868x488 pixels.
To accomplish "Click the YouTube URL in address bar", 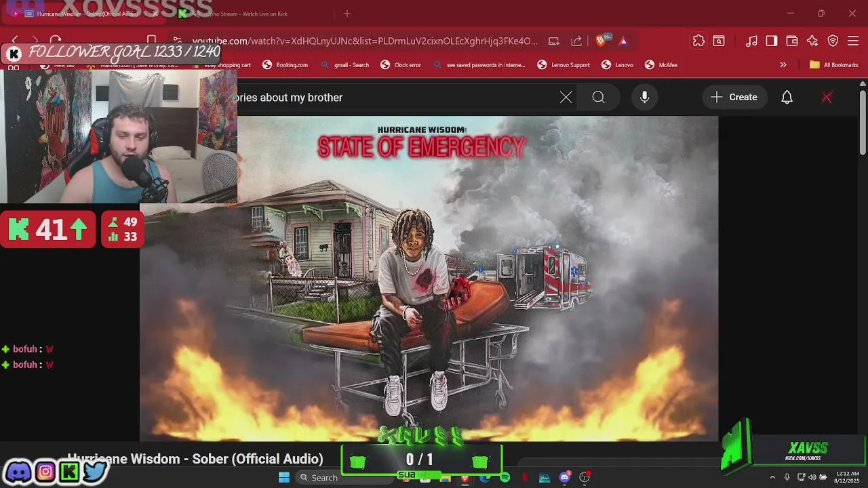I will (x=365, y=41).
